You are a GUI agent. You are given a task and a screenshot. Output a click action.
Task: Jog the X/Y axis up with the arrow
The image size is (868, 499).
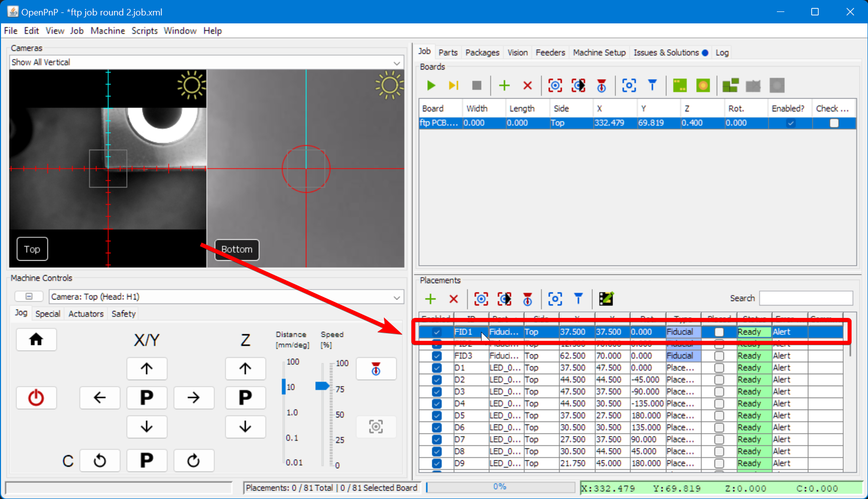click(146, 369)
